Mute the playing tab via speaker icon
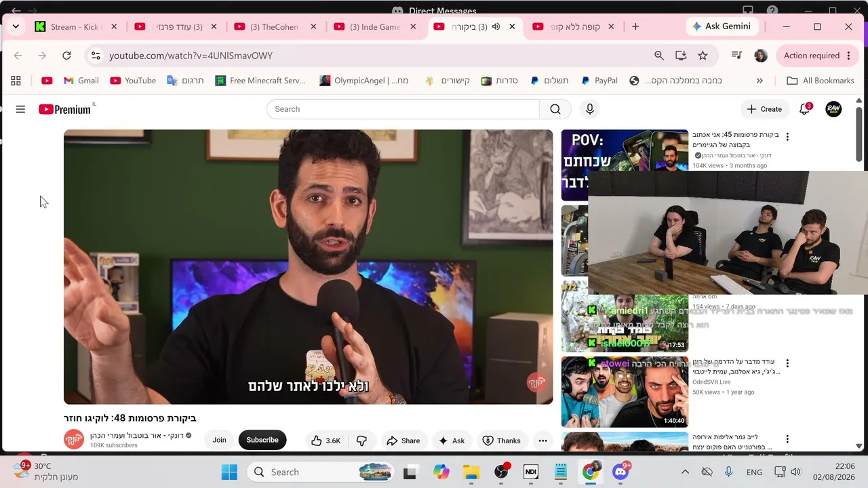 [x=496, y=26]
